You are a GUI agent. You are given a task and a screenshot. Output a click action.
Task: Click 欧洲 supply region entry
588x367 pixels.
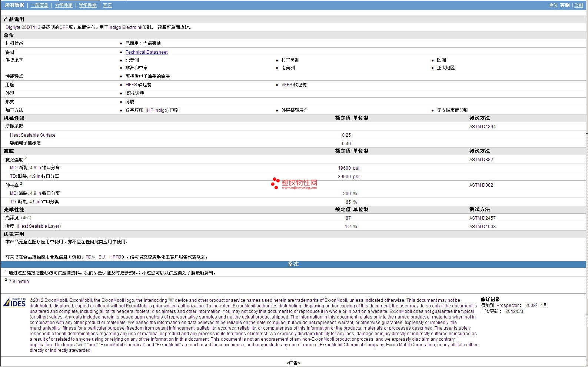pyautogui.click(x=441, y=60)
